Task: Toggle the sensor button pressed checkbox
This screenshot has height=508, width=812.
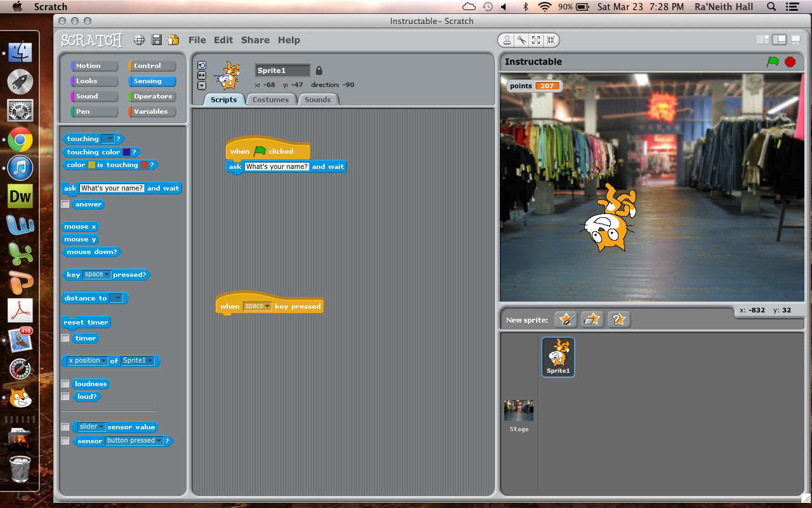Action: [x=65, y=441]
